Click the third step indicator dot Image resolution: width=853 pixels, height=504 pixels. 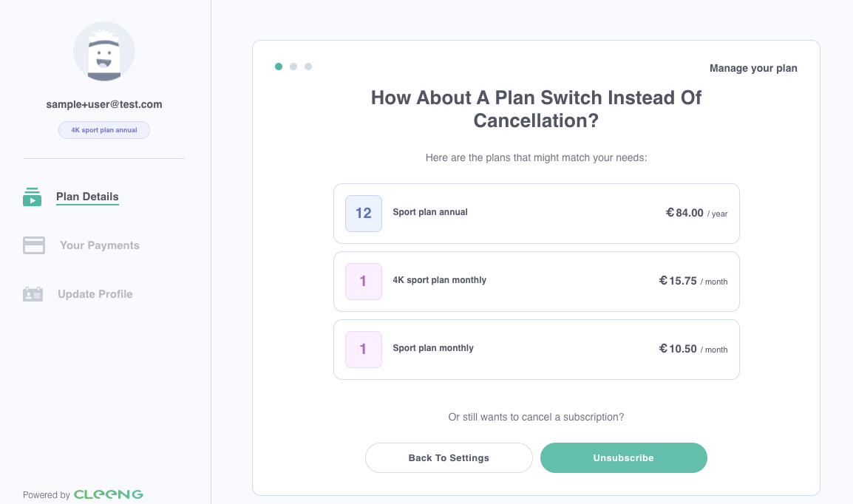[308, 67]
